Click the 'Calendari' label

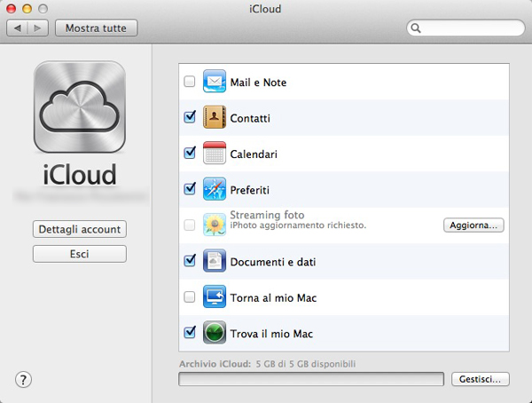coord(254,154)
